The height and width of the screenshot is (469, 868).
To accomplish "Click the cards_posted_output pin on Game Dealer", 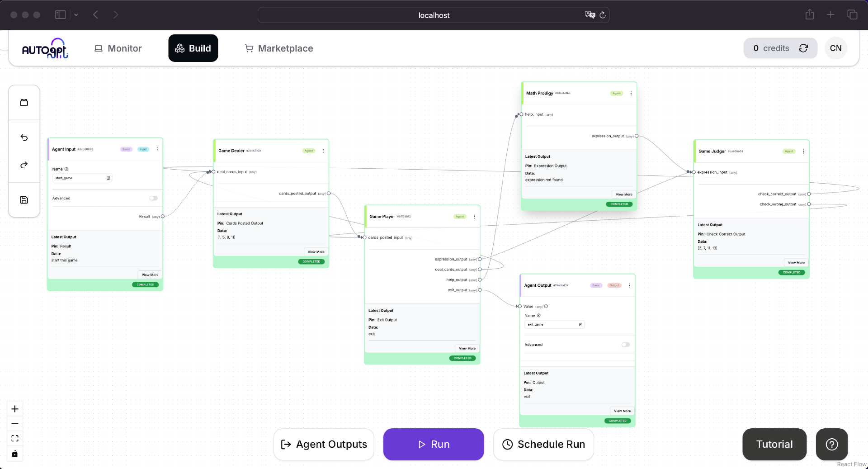I will click(x=329, y=194).
